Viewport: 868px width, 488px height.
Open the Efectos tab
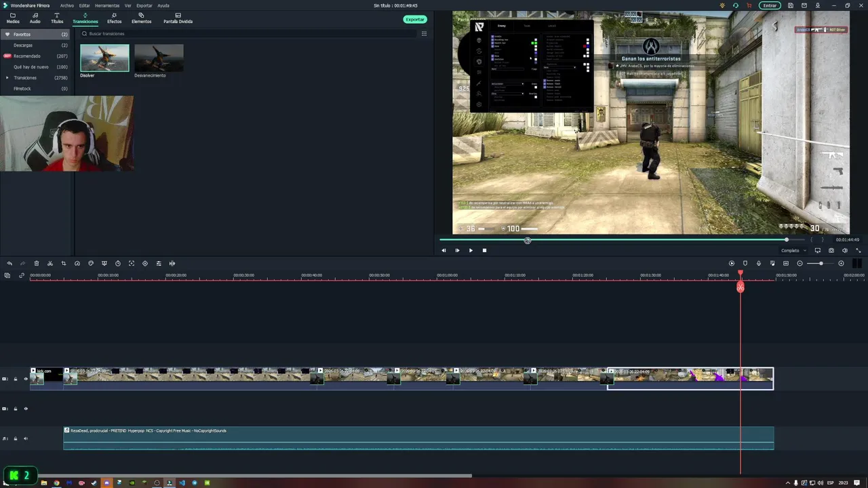114,18
